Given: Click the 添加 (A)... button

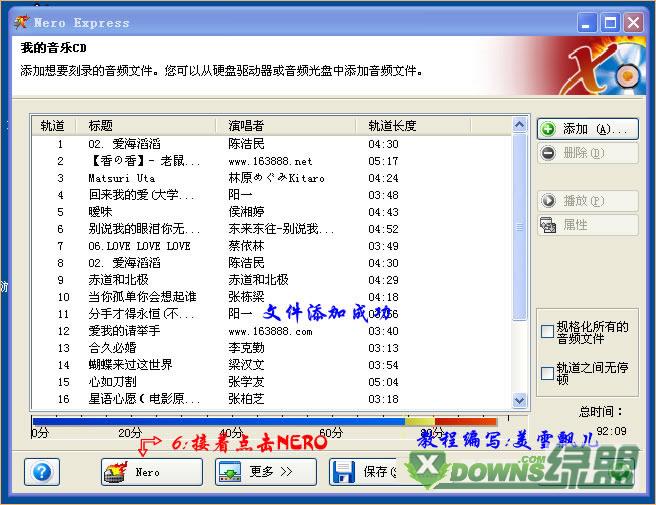Looking at the screenshot, I should click(588, 129).
